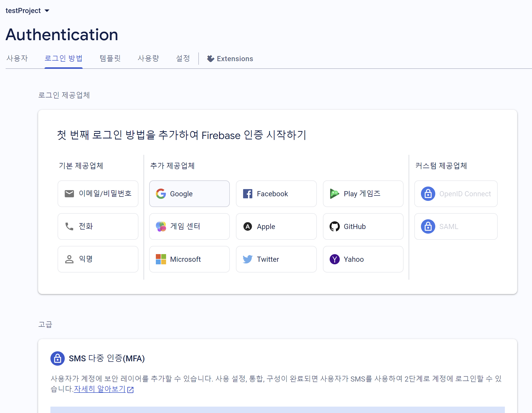The width and height of the screenshot is (532, 413).
Task: Click the Facebook logo icon
Action: point(247,194)
